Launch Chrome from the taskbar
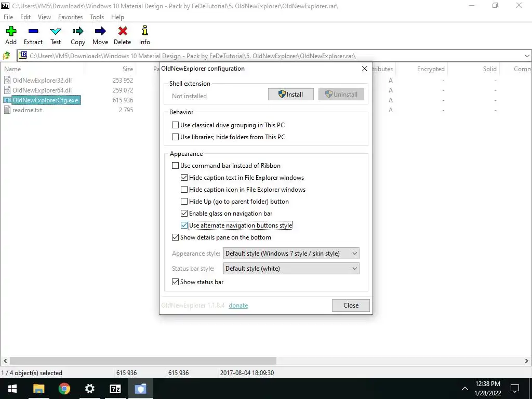 [x=64, y=389]
